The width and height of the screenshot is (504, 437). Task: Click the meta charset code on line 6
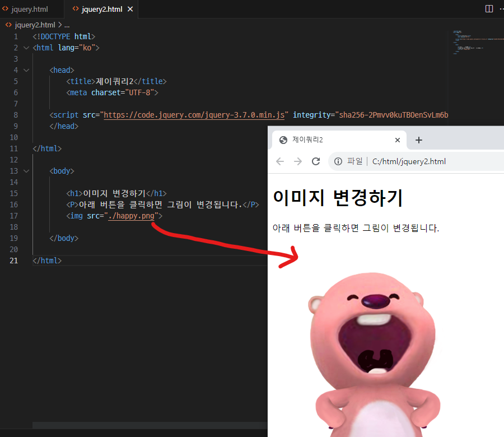112,92
